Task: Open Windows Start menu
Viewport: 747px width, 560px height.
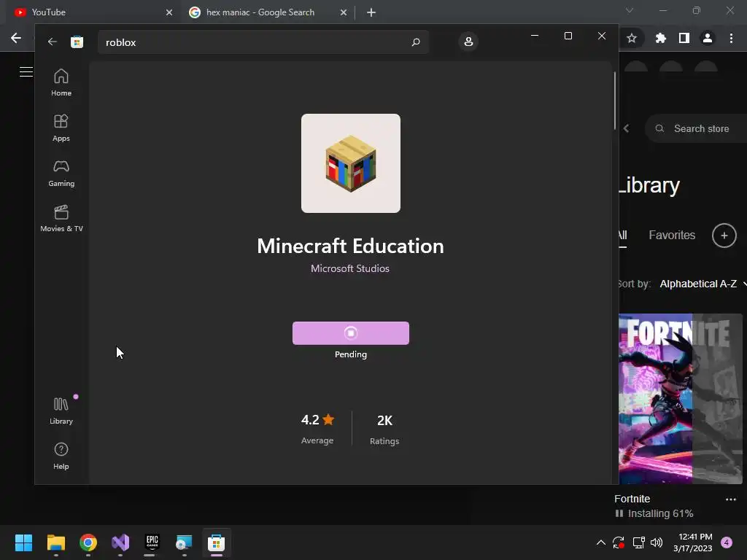Action: coord(23,542)
